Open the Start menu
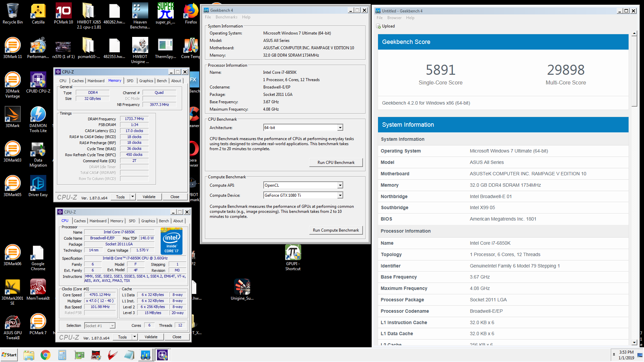 pyautogui.click(x=9, y=355)
